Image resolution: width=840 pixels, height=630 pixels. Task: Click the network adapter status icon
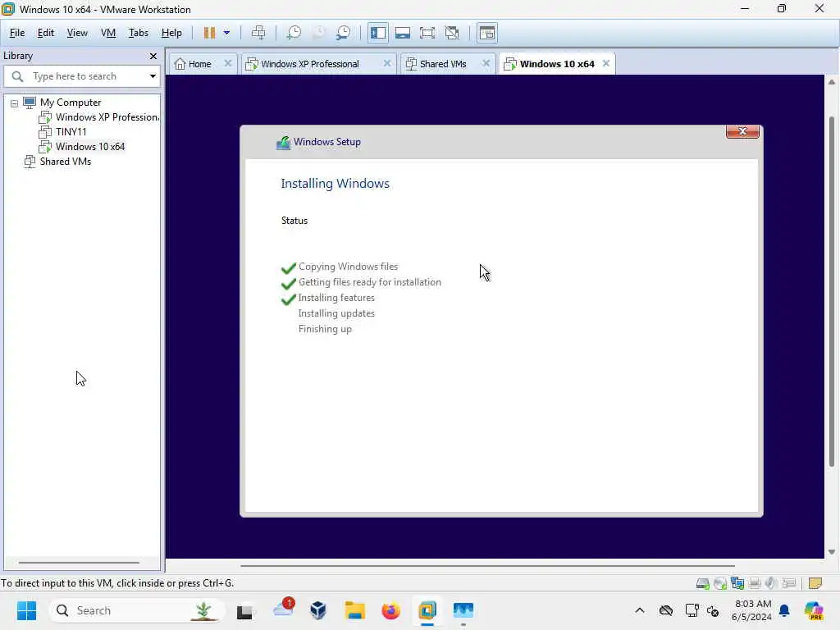pyautogui.click(x=737, y=583)
